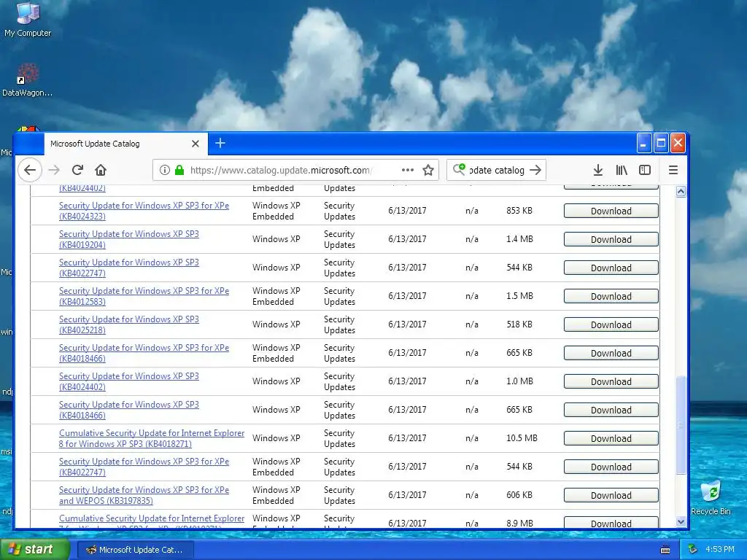747x560 pixels.
Task: Download the 518 KB KB4025218 update
Action: click(611, 324)
